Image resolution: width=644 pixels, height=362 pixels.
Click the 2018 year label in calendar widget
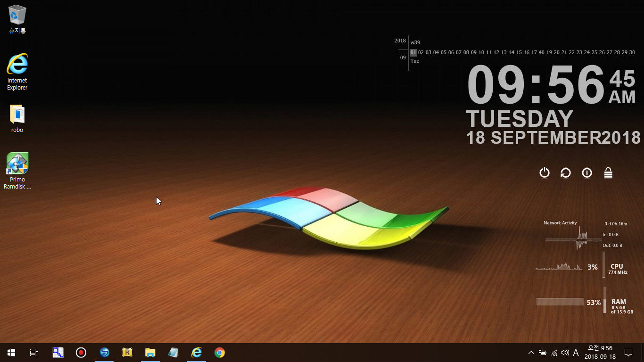click(400, 41)
